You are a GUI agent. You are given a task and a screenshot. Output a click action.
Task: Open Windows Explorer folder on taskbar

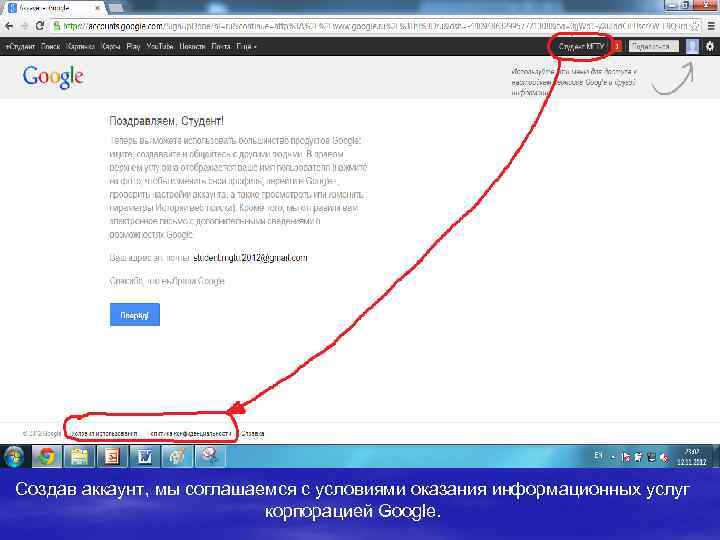click(x=79, y=457)
